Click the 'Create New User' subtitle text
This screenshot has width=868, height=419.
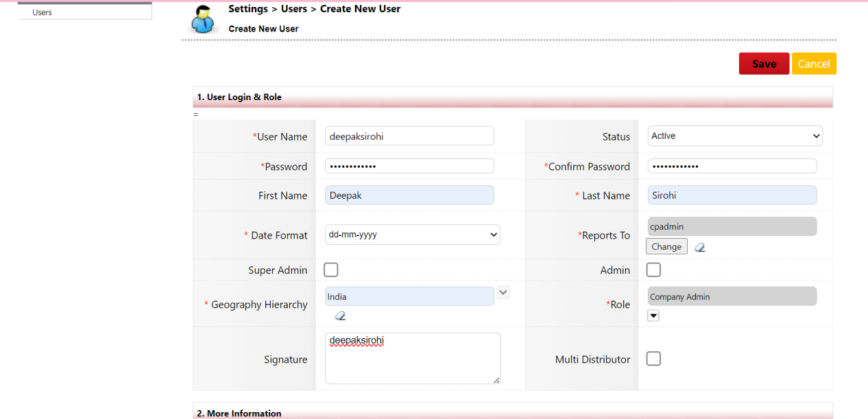tap(264, 29)
